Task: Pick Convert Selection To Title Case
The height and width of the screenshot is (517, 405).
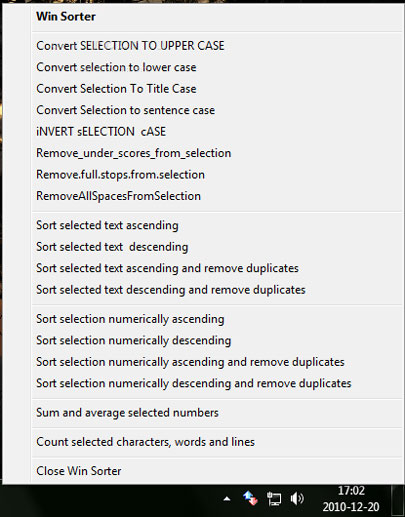Action: (x=217, y=89)
